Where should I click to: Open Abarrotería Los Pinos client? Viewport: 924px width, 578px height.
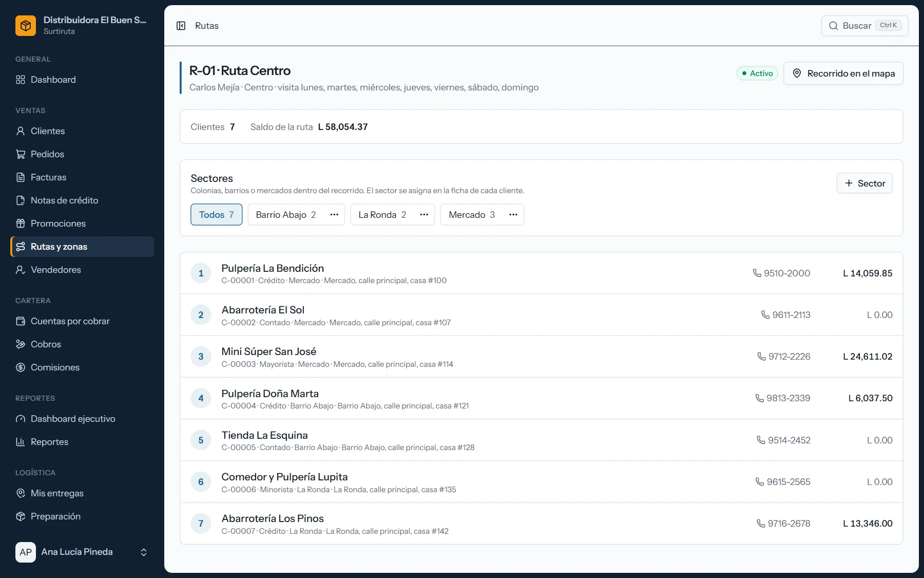(542, 524)
